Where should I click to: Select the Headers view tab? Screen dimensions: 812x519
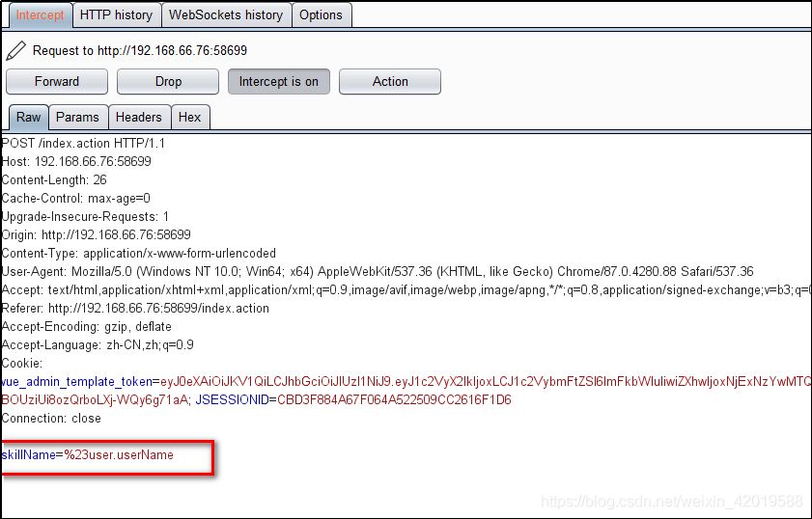tap(139, 117)
